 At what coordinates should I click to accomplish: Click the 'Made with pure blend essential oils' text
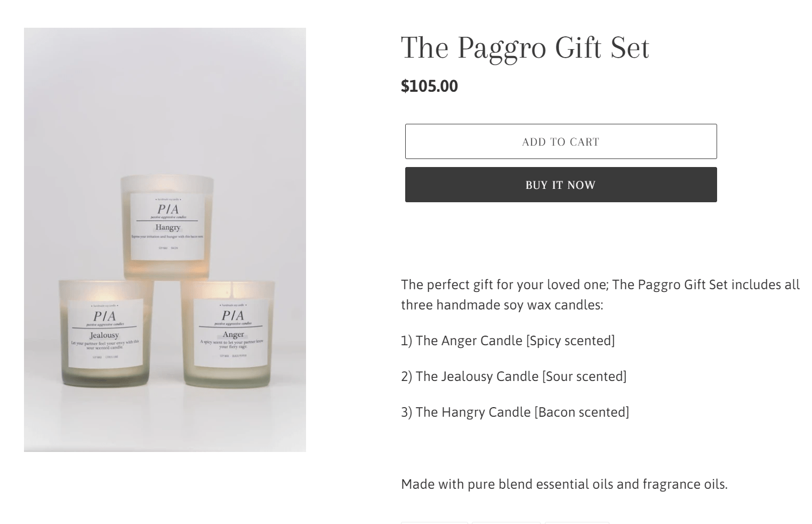[x=564, y=484]
